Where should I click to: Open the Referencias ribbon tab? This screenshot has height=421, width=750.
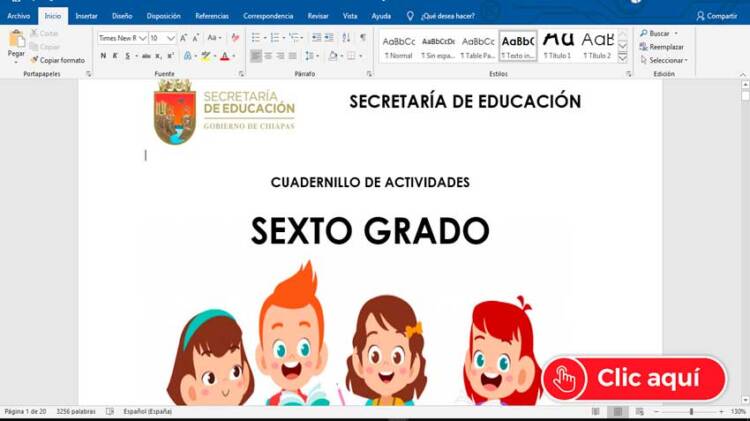coord(211,16)
